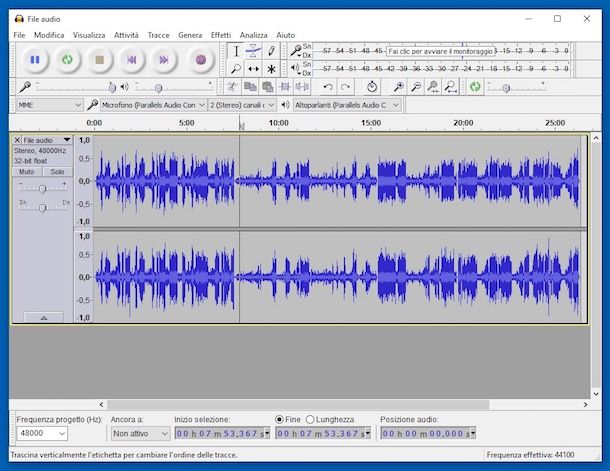Open Inizio selezione time format arrow
This screenshot has width=610, height=471.
point(267,433)
